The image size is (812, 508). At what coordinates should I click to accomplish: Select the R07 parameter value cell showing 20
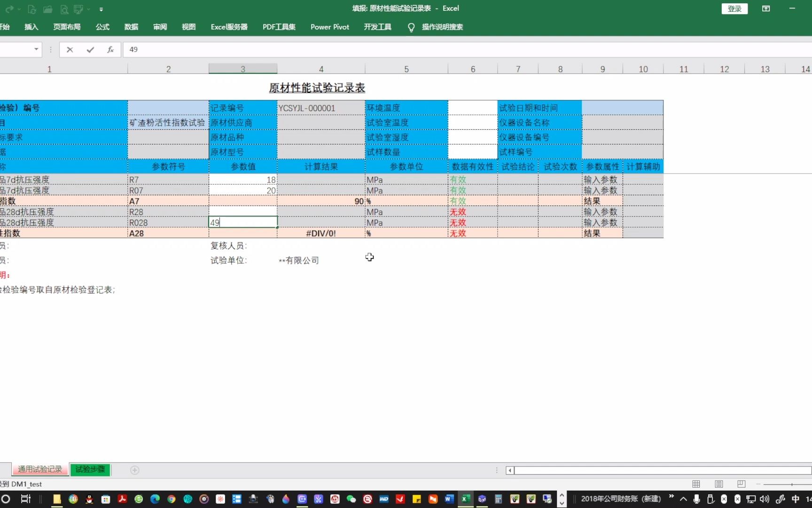[x=243, y=190]
